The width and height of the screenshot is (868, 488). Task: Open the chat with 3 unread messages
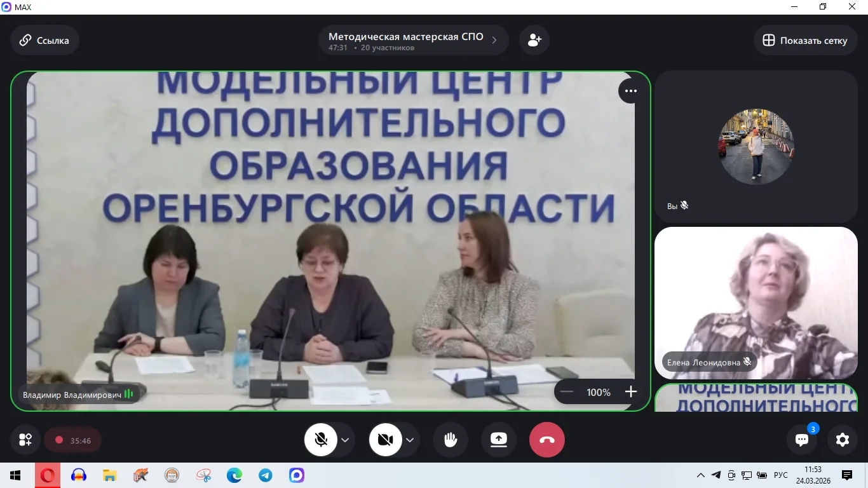pos(802,440)
